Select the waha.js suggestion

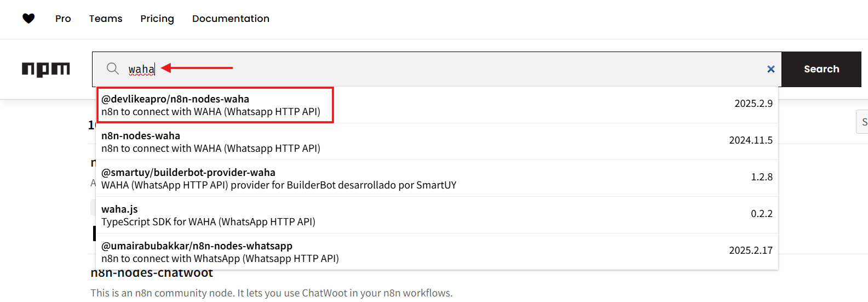437,215
